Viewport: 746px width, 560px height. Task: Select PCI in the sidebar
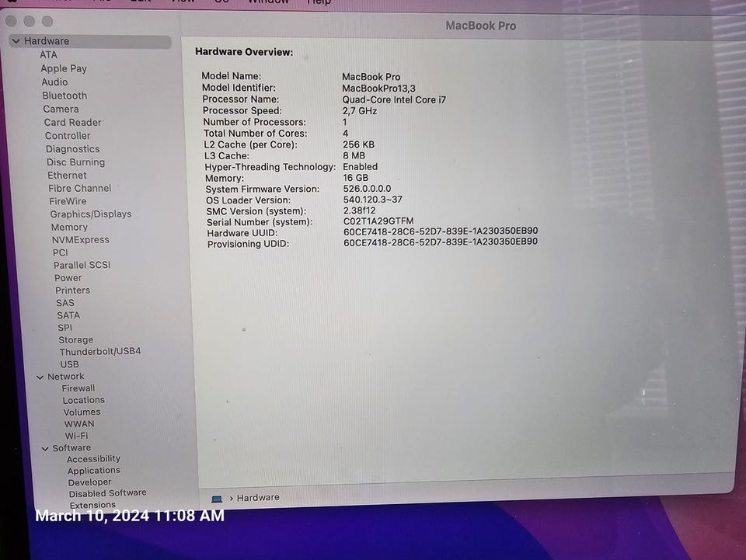tap(61, 253)
